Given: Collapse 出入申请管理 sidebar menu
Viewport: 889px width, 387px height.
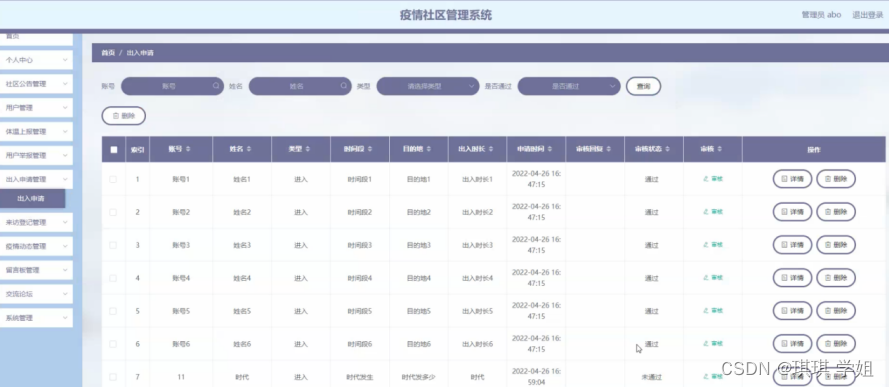Looking at the screenshot, I should [x=36, y=179].
